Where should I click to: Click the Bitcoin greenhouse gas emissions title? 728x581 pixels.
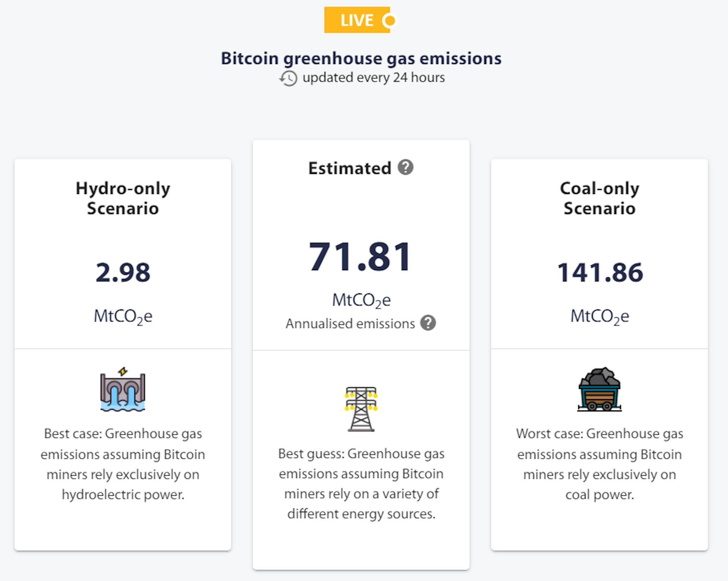pos(361,58)
